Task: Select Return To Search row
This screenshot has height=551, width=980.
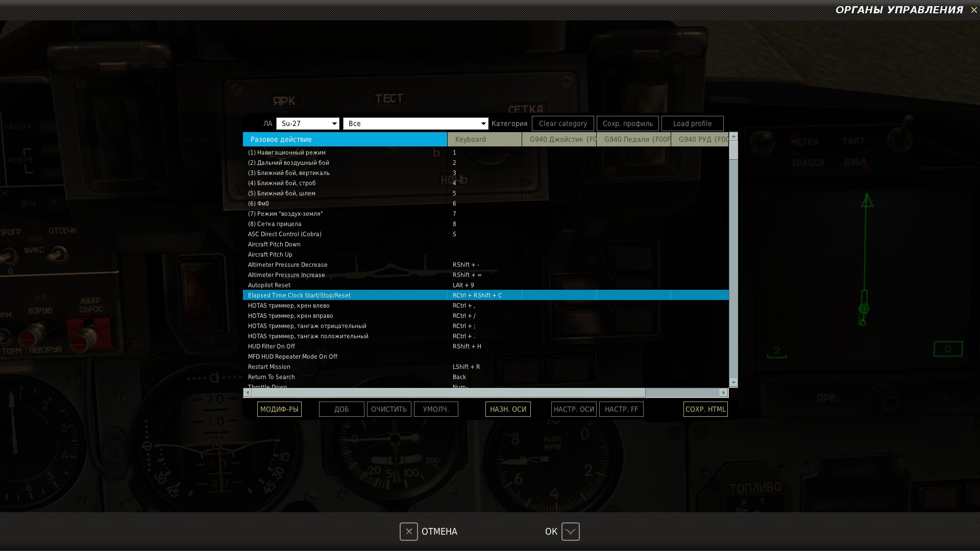Action: [486, 377]
